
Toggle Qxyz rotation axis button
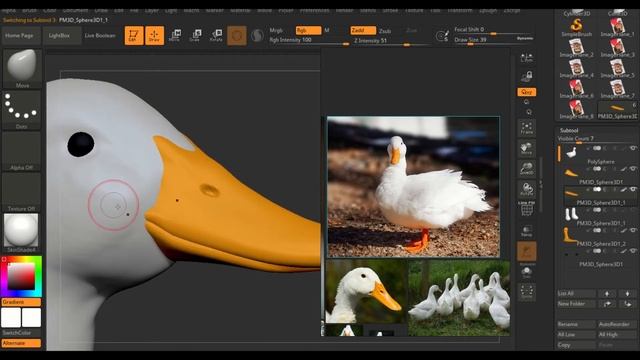coord(527,92)
